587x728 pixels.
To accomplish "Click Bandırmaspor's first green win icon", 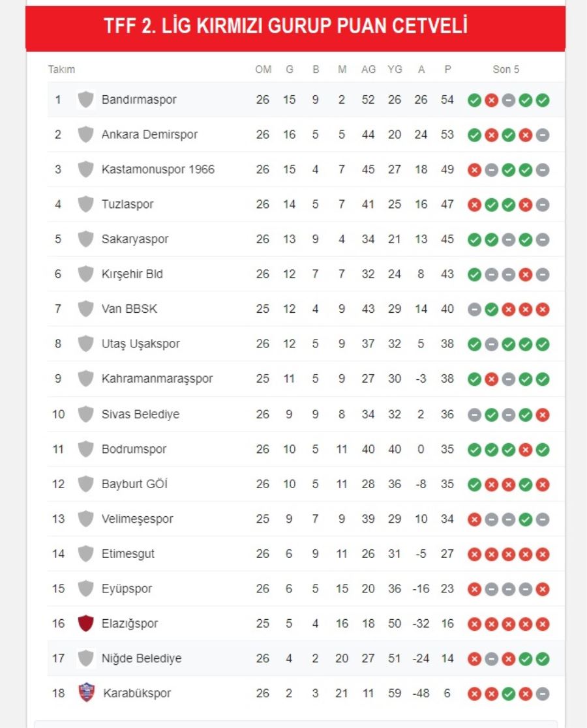I will (x=475, y=100).
